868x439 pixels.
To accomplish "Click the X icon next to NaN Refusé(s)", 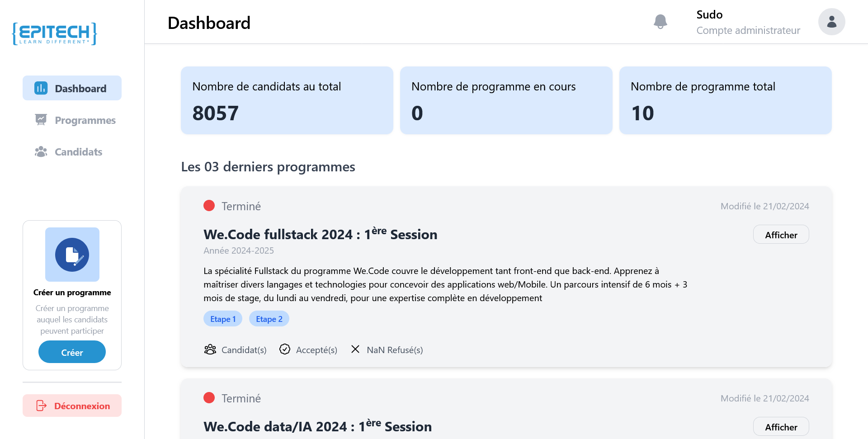I will (355, 349).
